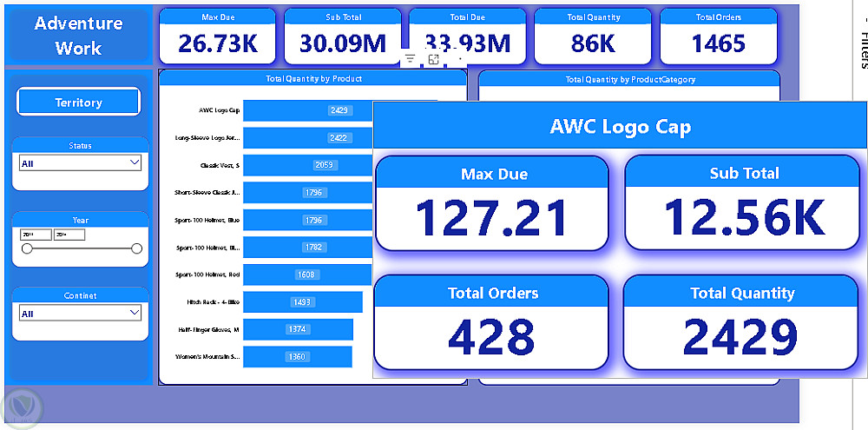Open focus mode for the product chart
The width and height of the screenshot is (868, 430).
433,59
